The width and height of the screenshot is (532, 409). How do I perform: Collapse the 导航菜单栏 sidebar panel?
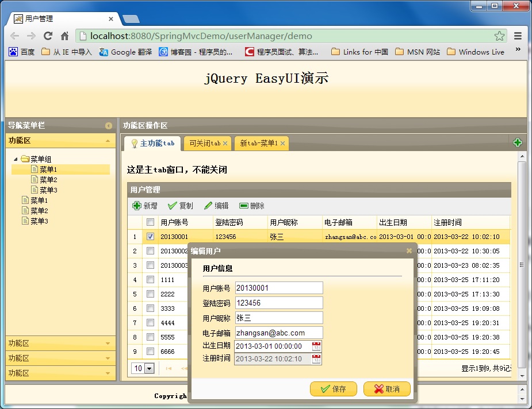pos(108,125)
